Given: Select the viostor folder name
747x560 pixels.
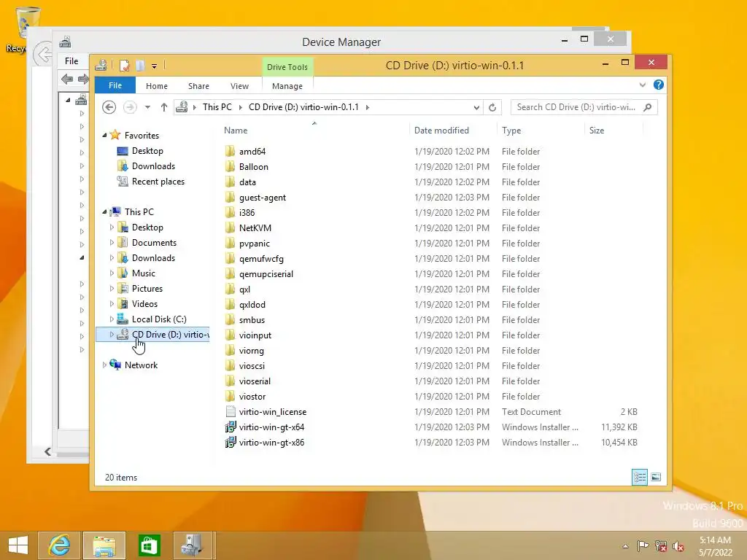Looking at the screenshot, I should [252, 397].
